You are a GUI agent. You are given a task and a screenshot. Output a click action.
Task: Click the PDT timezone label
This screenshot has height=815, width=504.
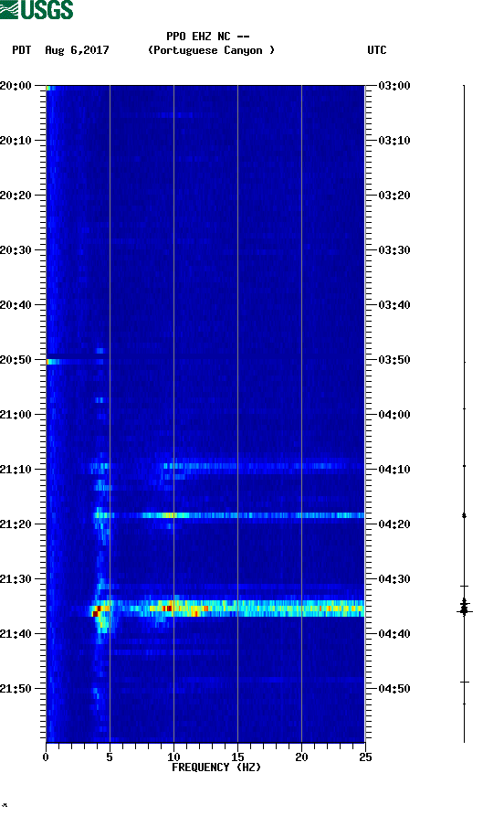pos(21,50)
